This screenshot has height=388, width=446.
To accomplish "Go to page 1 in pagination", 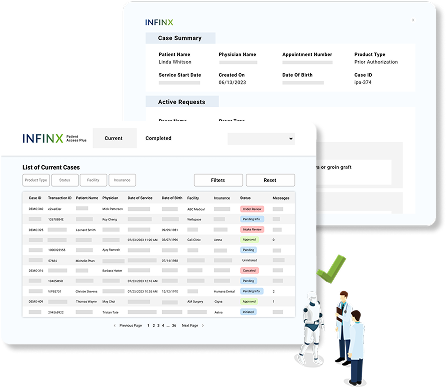I will click(x=148, y=325).
